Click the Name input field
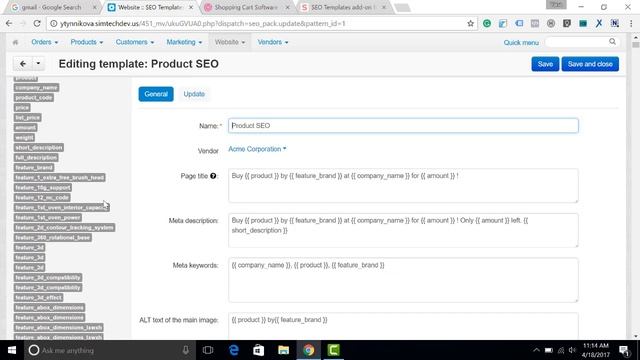640x360 pixels. (x=403, y=126)
